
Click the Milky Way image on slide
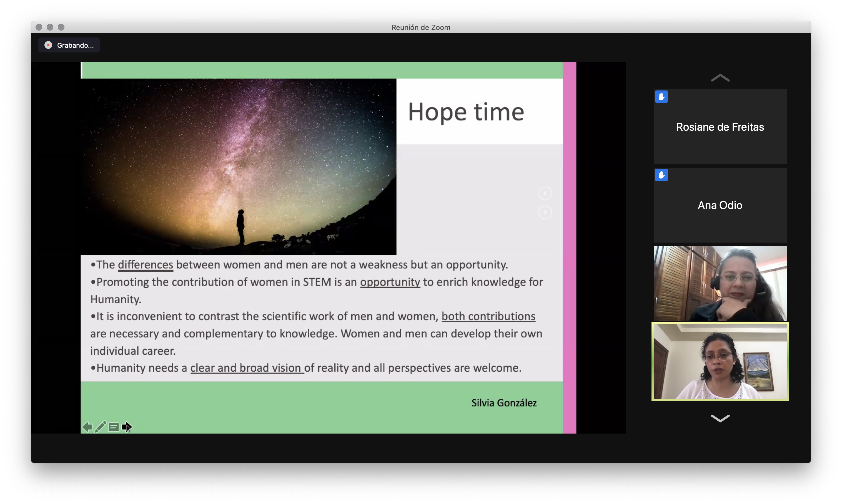238,167
